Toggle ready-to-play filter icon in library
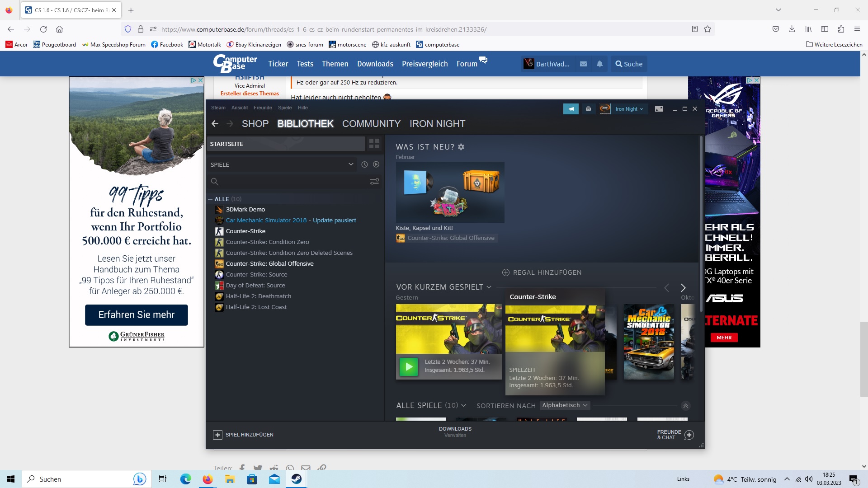The image size is (868, 488). coord(376,164)
